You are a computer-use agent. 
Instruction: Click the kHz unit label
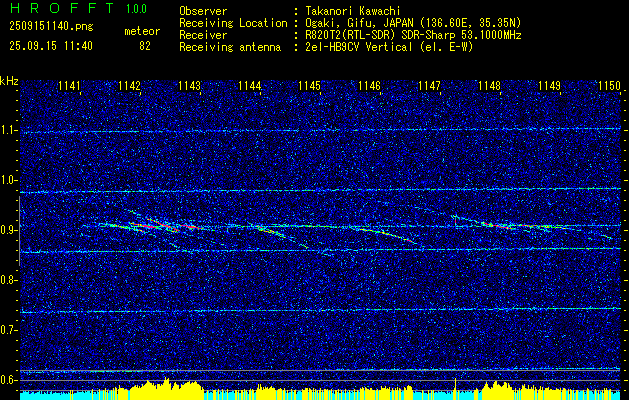pos(9,81)
